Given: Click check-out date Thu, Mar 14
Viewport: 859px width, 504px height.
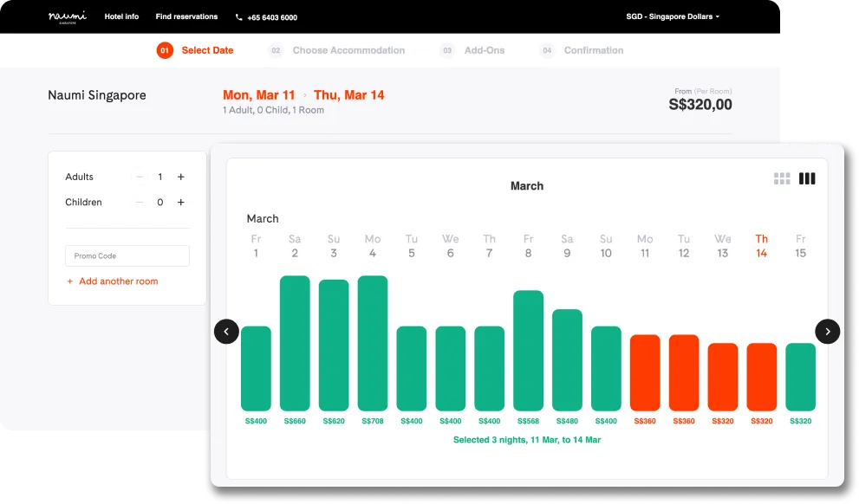Looking at the screenshot, I should [349, 95].
